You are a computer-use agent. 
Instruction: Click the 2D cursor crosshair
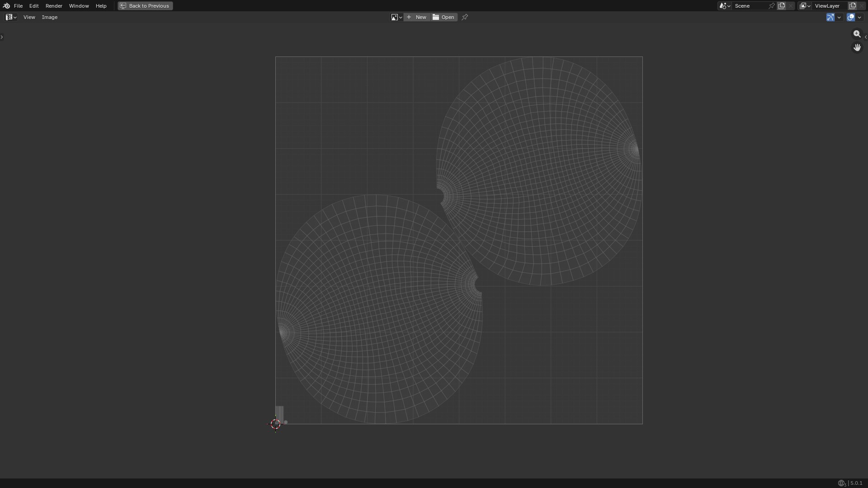tap(275, 424)
